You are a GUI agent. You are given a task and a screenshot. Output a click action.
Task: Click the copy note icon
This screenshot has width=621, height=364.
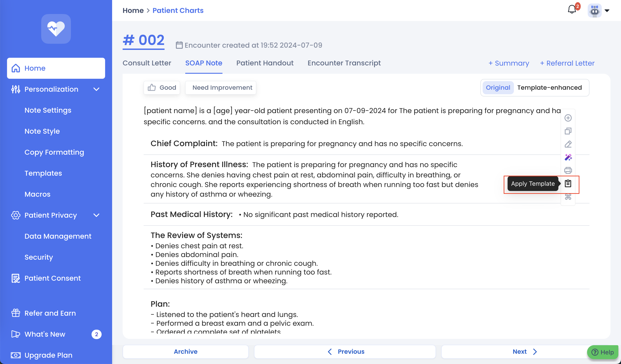[568, 131]
